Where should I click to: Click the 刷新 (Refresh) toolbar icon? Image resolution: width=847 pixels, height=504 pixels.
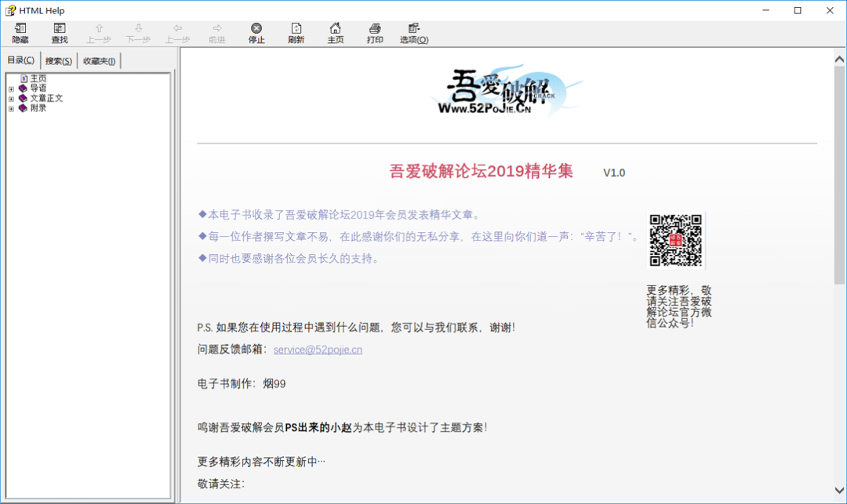(296, 31)
